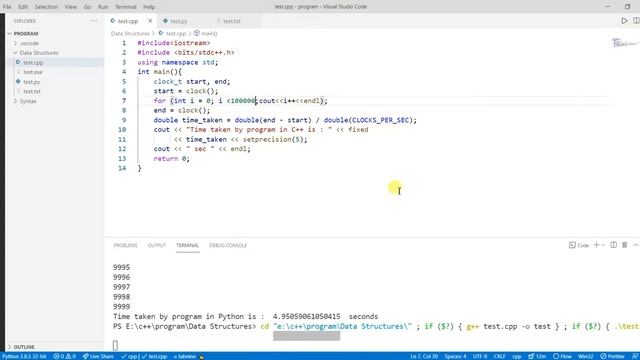The image size is (640, 360).
Task: Open the Selection menu
Action: 46,7
